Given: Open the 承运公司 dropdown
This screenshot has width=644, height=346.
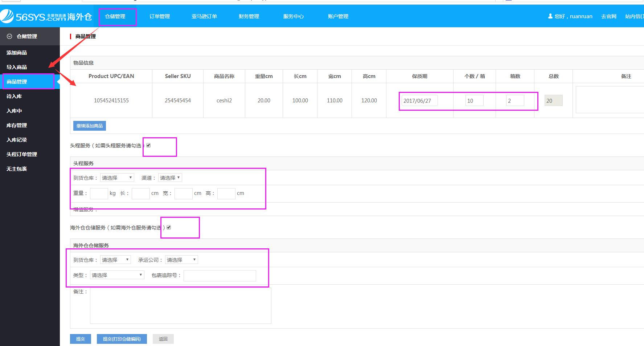Looking at the screenshot, I should (x=181, y=260).
